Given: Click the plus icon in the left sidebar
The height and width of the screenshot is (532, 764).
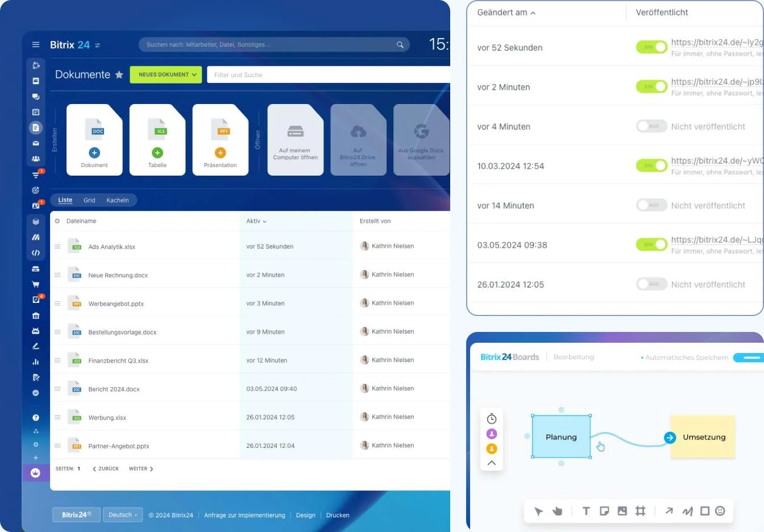Looking at the screenshot, I should coord(36,458).
